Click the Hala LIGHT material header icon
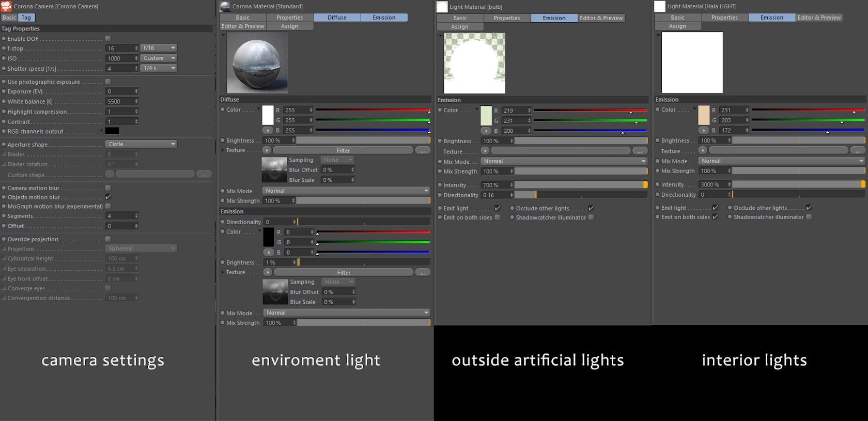This screenshot has height=421, width=868. (x=660, y=6)
